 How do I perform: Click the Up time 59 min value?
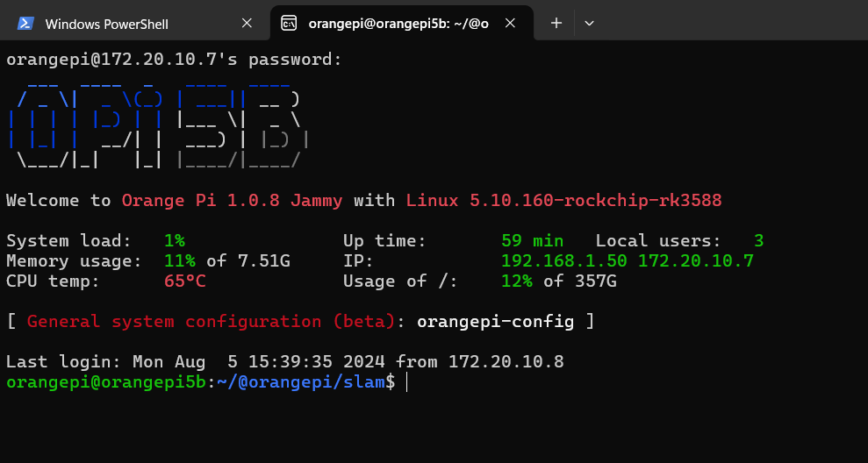[x=533, y=240]
